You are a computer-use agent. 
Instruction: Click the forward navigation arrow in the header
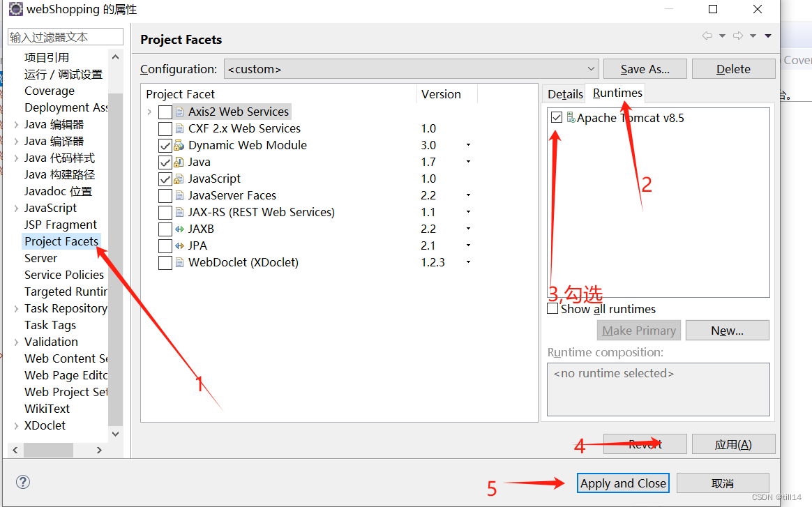click(x=737, y=36)
